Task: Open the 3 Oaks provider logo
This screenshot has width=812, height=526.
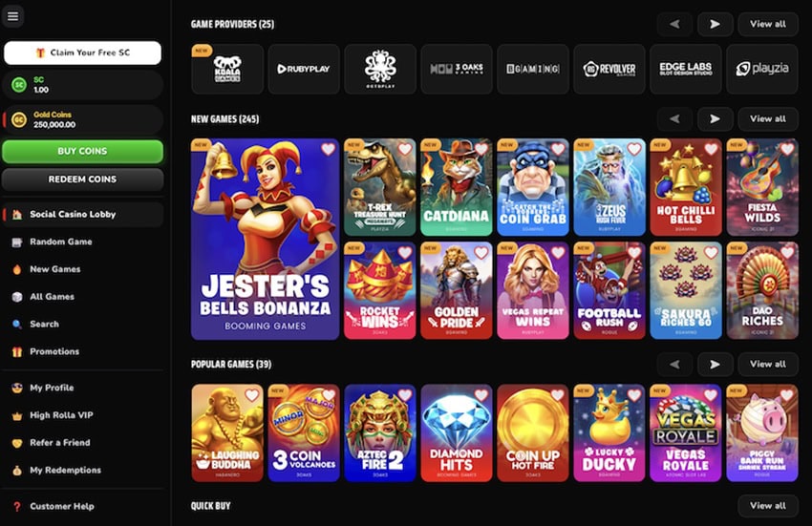Action: (x=457, y=69)
